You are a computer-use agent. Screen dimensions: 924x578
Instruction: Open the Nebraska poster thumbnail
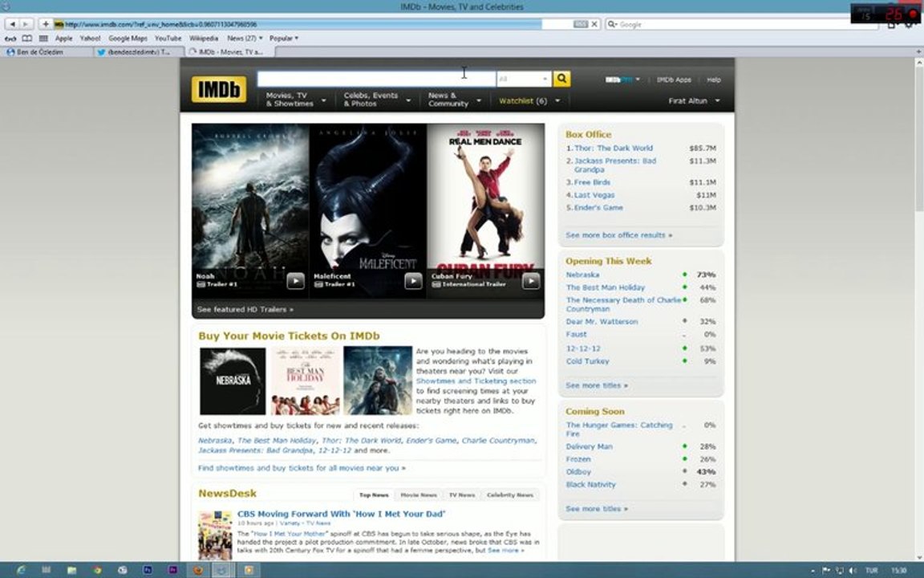(x=233, y=381)
